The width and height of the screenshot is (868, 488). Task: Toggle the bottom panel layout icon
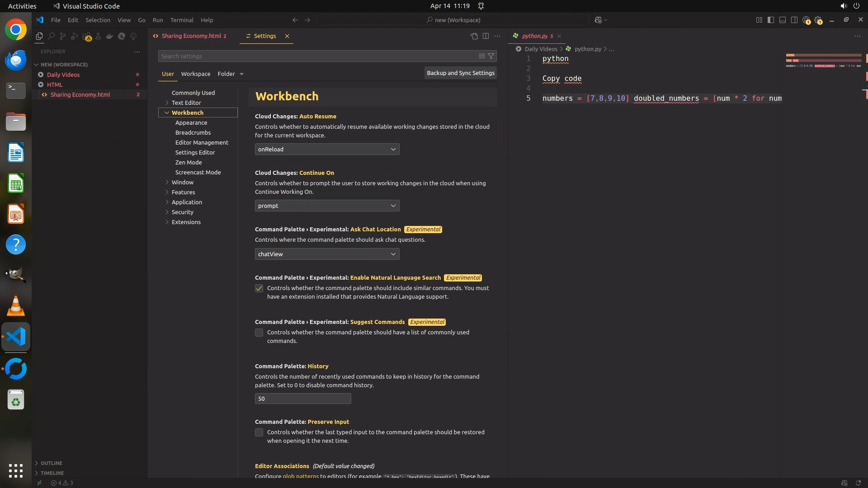pyautogui.click(x=783, y=20)
